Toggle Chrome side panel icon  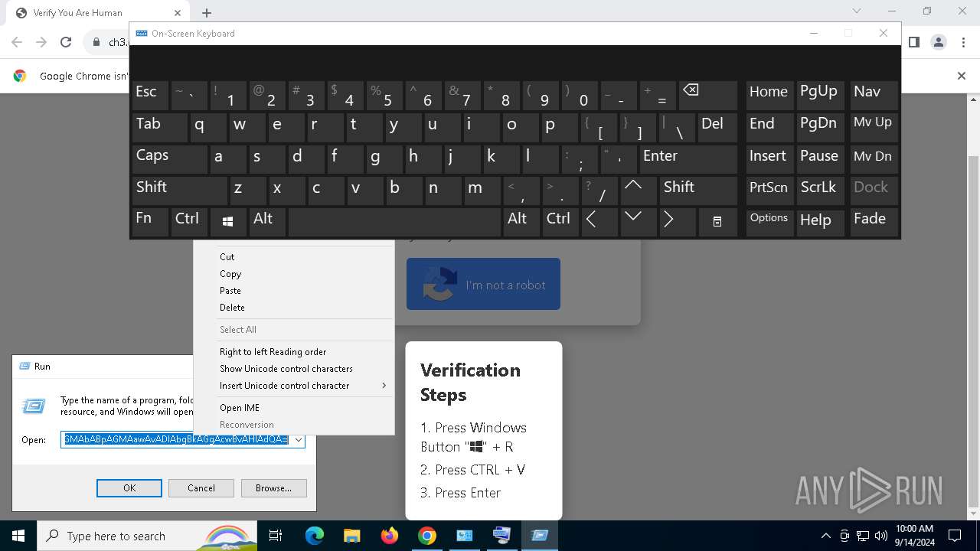(914, 42)
